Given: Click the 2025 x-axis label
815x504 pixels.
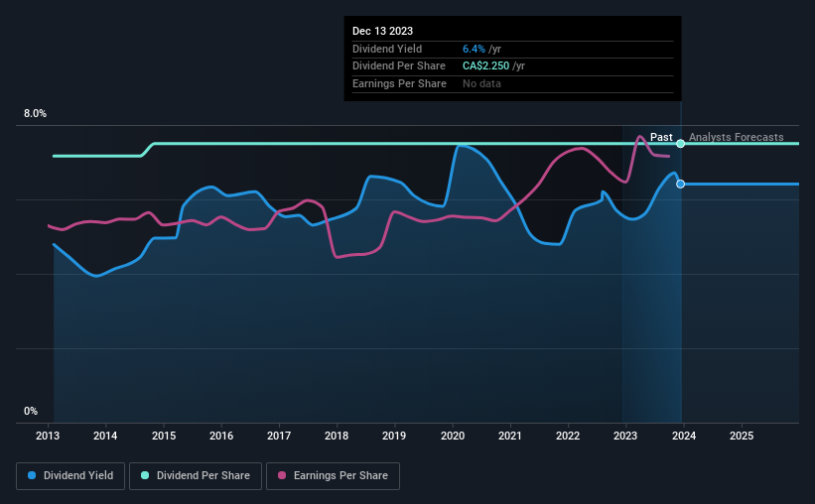Looking at the screenshot, I should point(742,436).
